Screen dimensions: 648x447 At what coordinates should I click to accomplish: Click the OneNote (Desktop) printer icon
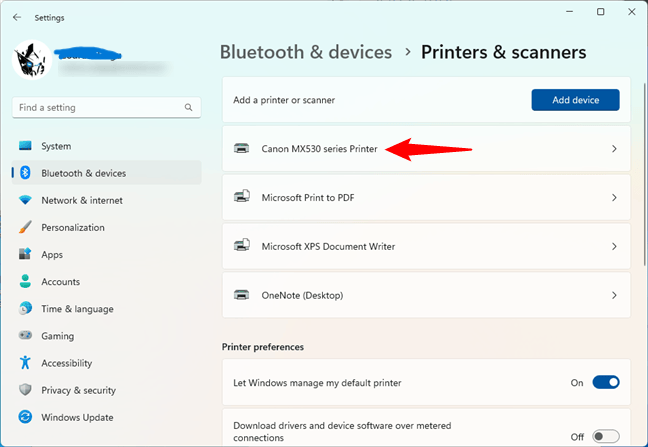(x=241, y=295)
